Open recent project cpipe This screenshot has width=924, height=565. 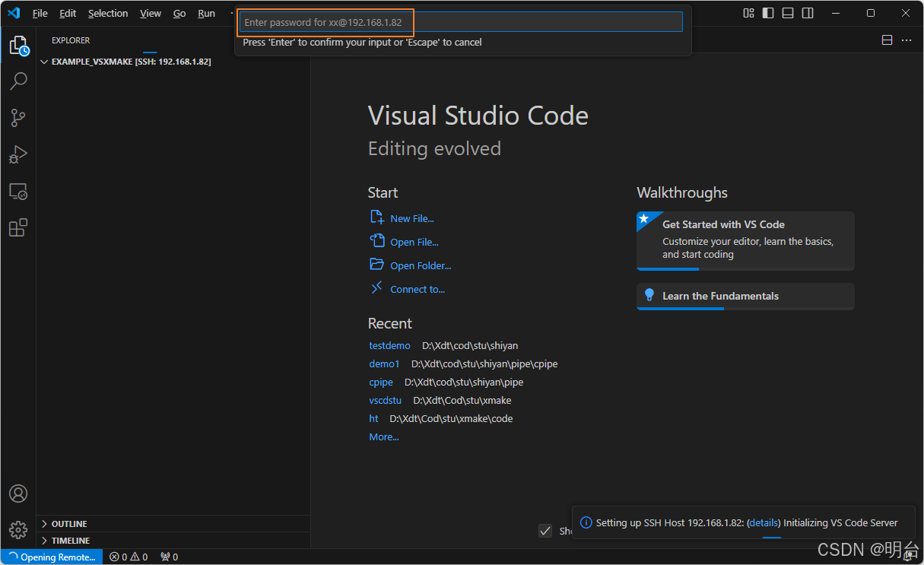pos(381,382)
